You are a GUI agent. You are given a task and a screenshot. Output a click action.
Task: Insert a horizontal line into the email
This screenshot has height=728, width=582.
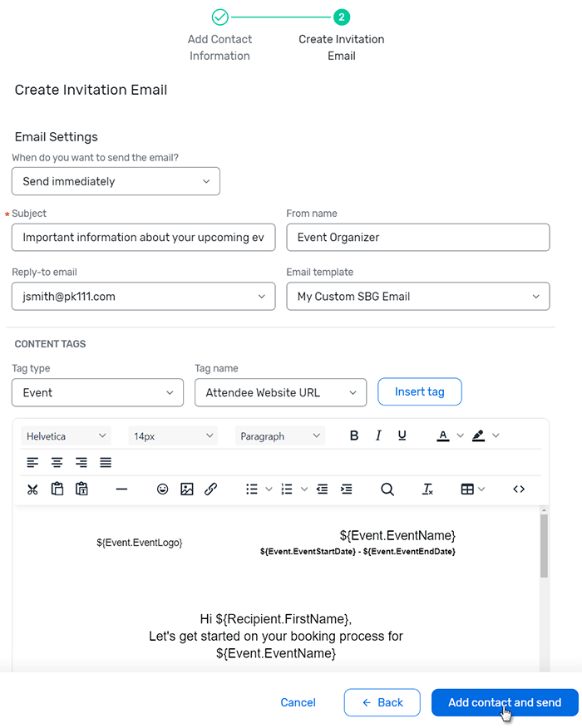(x=121, y=489)
